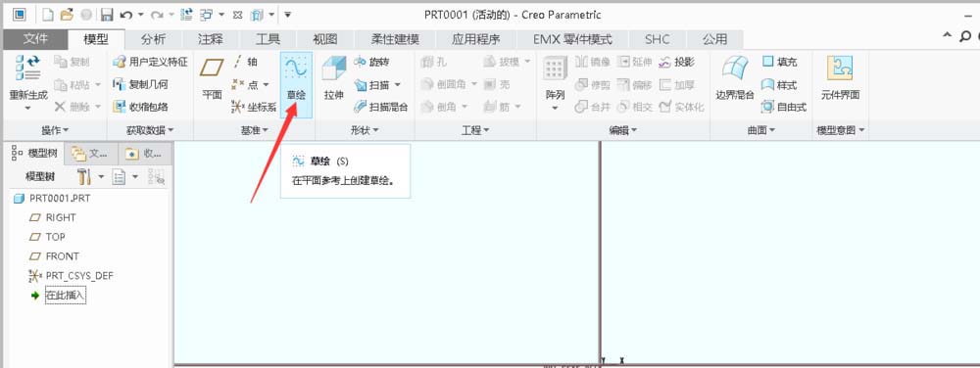Switch to the 柔性建模 (Flexible Modeling) tab

point(395,39)
